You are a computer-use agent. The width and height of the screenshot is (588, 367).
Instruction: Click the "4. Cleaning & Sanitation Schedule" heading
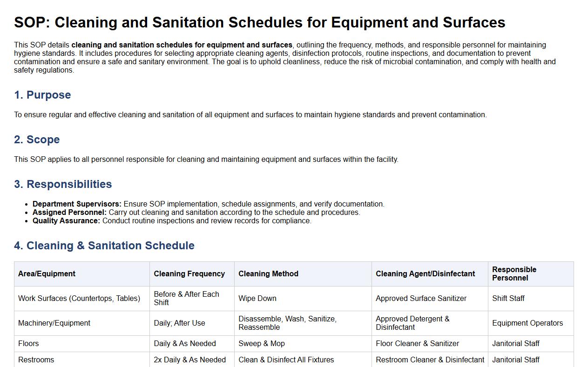point(104,246)
